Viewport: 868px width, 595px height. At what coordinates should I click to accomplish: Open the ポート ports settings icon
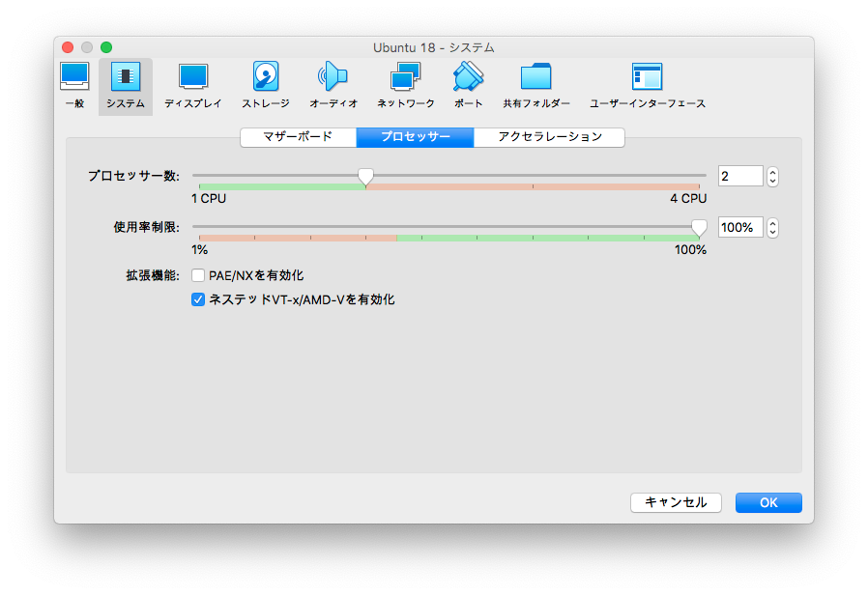(x=469, y=86)
